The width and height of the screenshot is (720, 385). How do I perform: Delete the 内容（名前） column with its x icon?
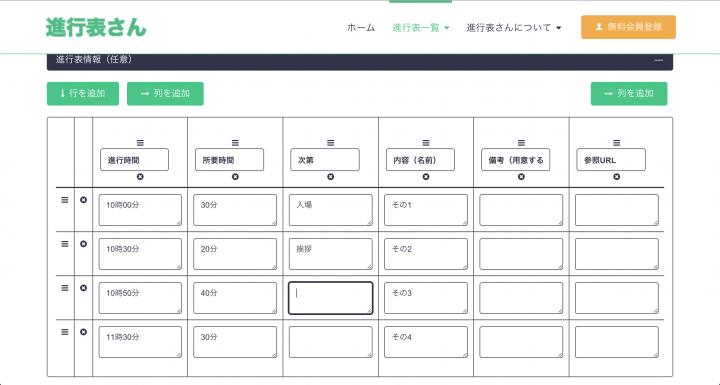[x=426, y=177]
